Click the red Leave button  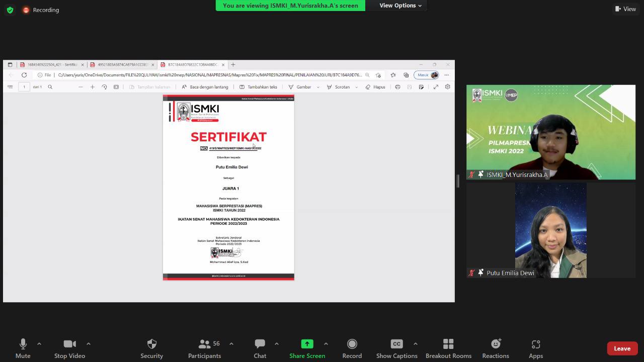pyautogui.click(x=622, y=348)
